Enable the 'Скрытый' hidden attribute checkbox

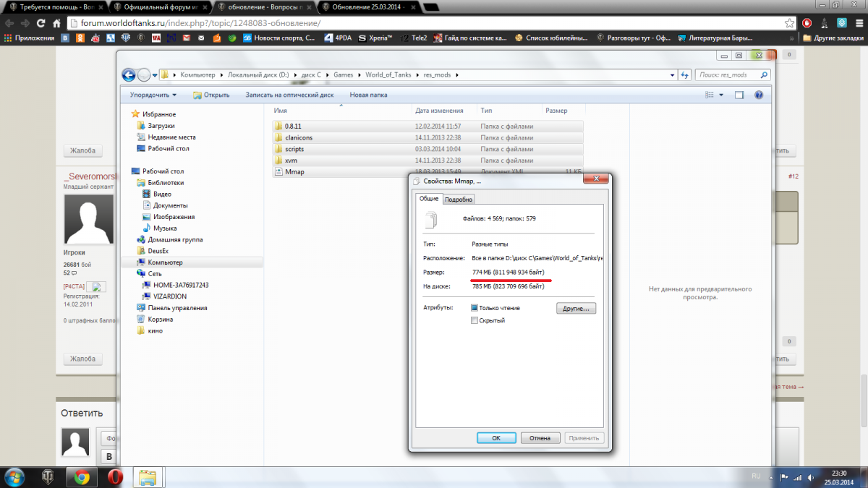(475, 320)
